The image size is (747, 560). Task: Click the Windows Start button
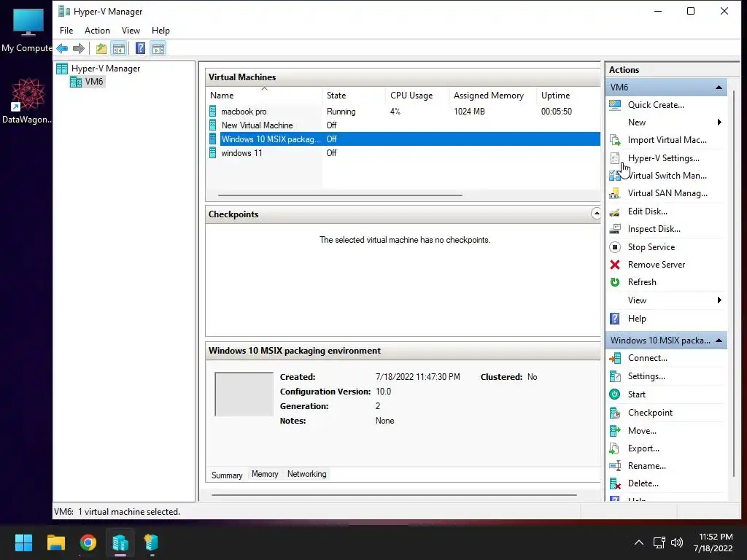[x=23, y=542]
